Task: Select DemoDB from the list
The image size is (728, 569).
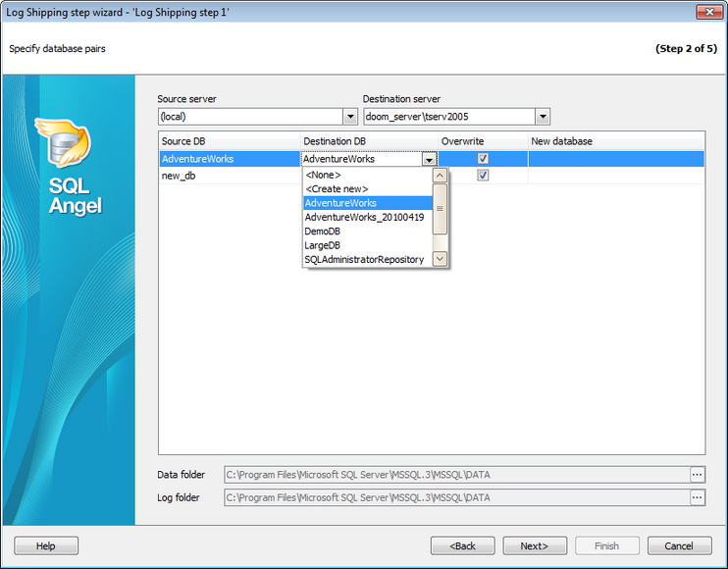Action: click(x=368, y=232)
